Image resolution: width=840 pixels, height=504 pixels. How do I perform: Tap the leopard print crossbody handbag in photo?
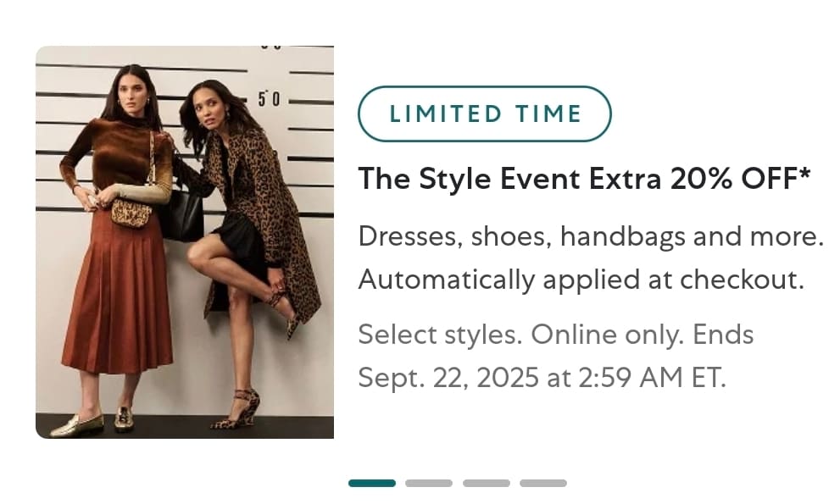click(131, 213)
